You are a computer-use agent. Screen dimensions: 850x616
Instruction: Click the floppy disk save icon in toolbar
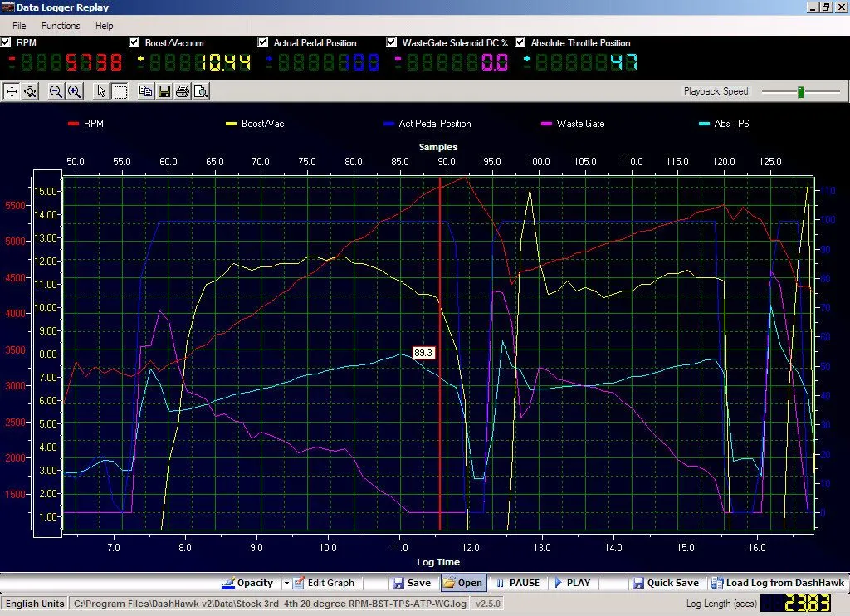[164, 92]
